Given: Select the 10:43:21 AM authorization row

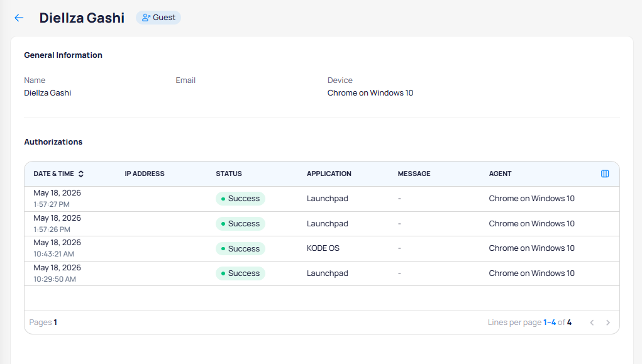Looking at the screenshot, I should click(x=322, y=248).
